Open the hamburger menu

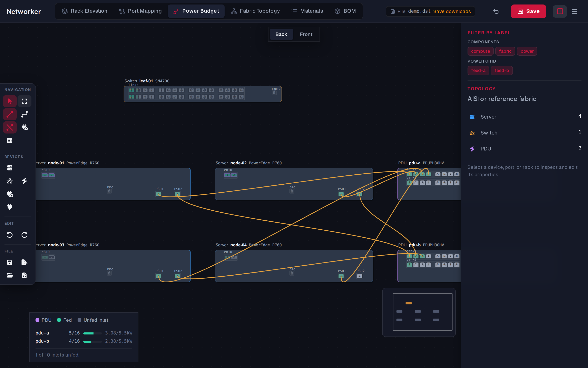pos(574,11)
